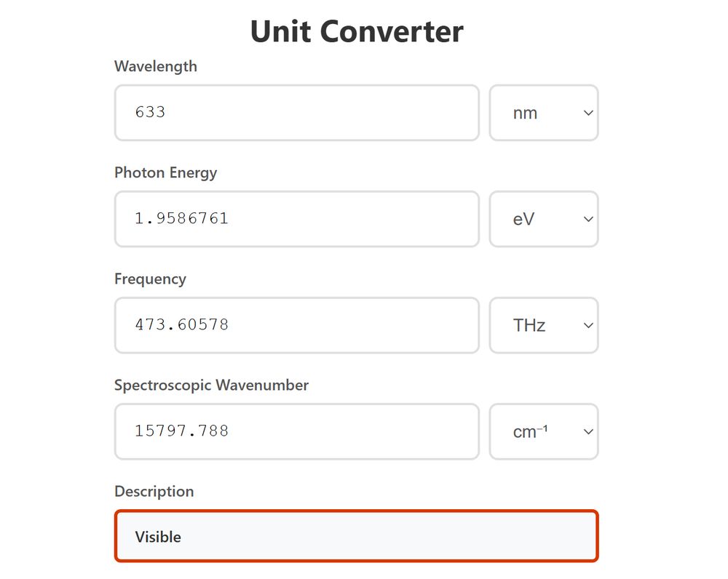728x579 pixels.
Task: Open the eV photon energy unit dropdown
Action: click(x=544, y=219)
